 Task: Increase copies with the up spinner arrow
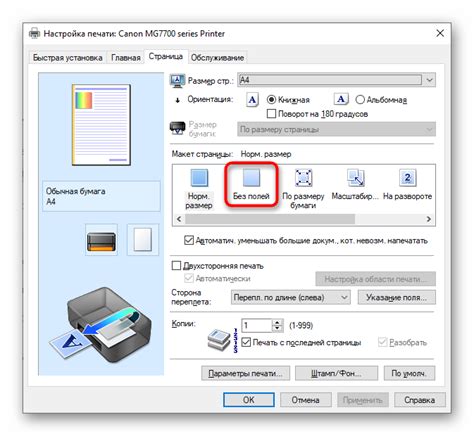point(277,322)
